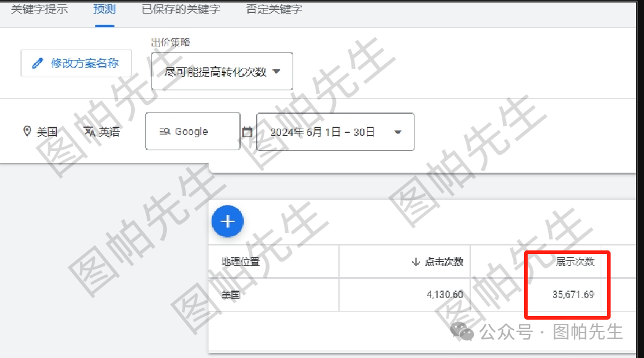Select the 否定关键字 tab
This screenshot has height=358, width=644.
coord(273,9)
